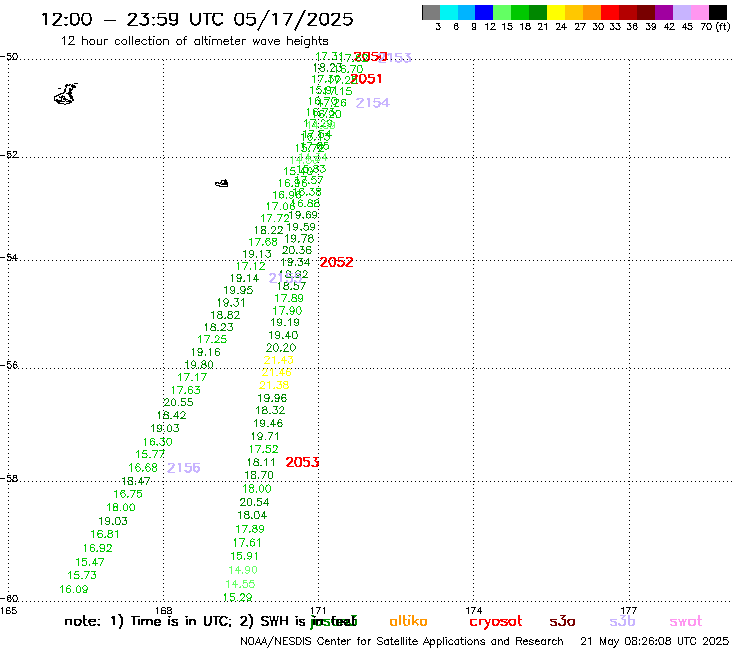Click the wave height value 19.40
The width and height of the screenshot is (740, 650).
click(x=283, y=335)
